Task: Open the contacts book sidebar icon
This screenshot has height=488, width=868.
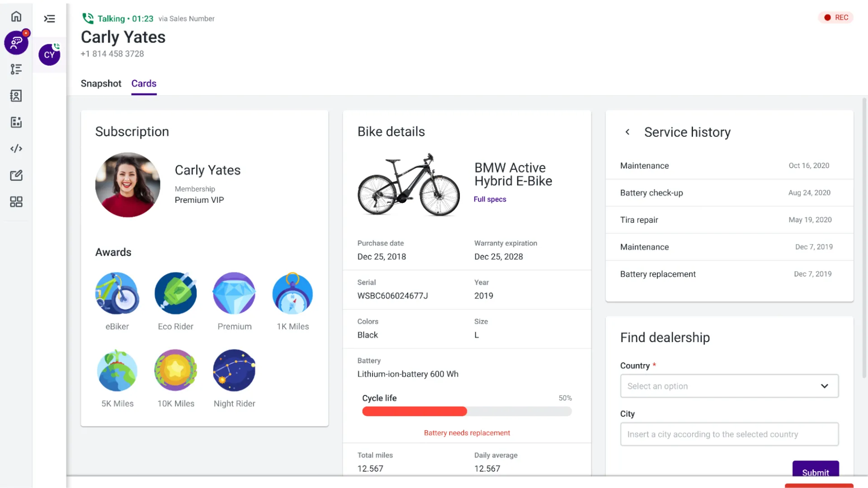Action: (x=16, y=96)
